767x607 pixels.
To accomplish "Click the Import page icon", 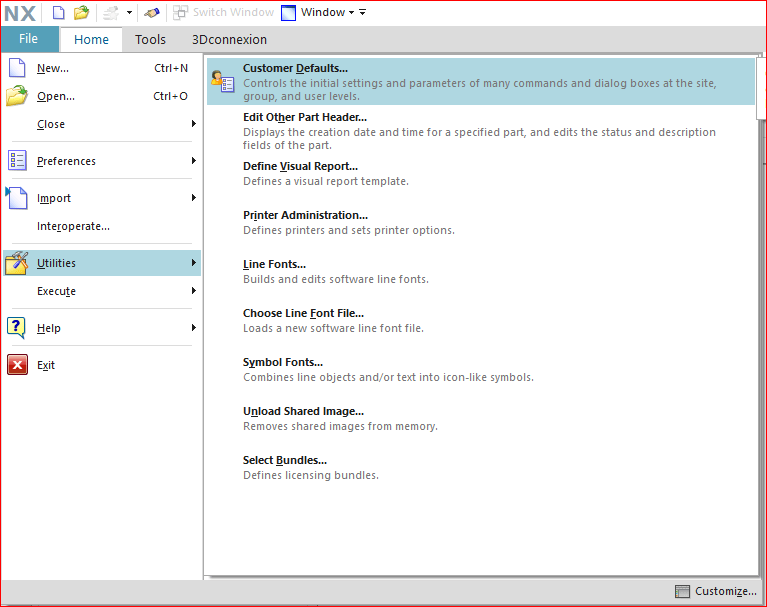I will click(x=17, y=198).
